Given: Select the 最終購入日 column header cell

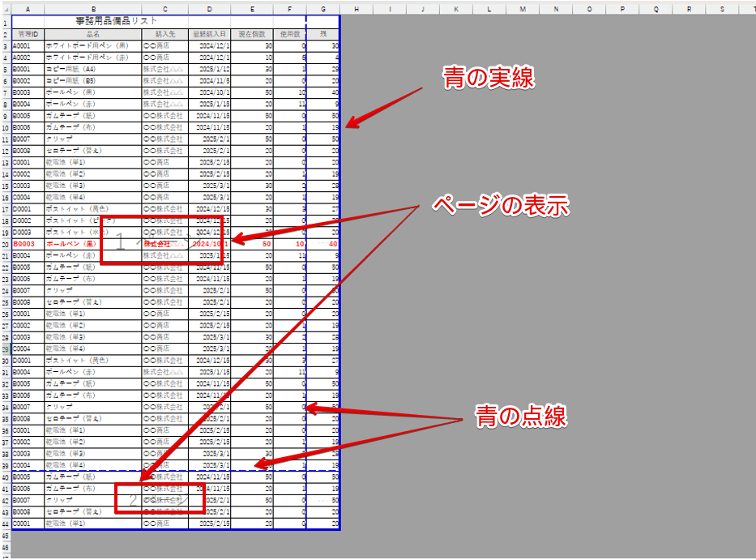Looking at the screenshot, I should [211, 34].
